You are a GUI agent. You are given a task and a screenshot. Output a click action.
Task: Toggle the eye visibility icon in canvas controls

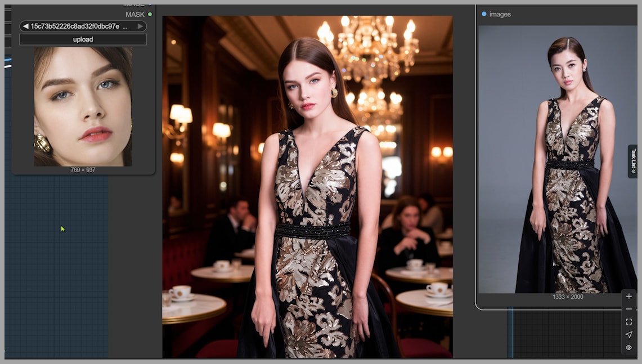click(629, 348)
